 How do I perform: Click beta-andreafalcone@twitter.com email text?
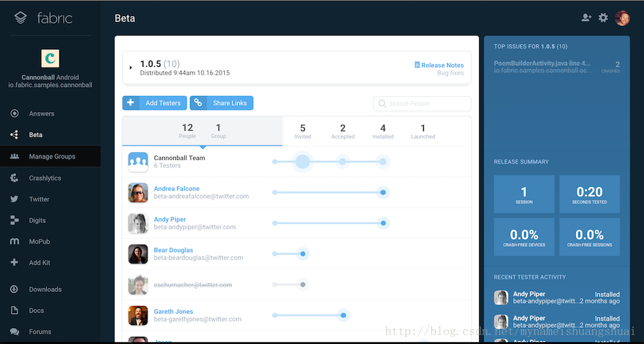(201, 196)
